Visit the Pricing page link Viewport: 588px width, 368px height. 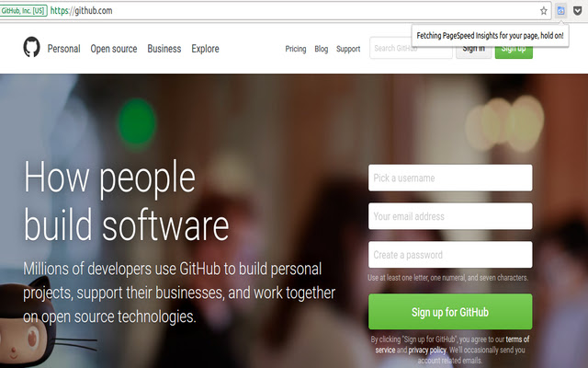click(296, 49)
